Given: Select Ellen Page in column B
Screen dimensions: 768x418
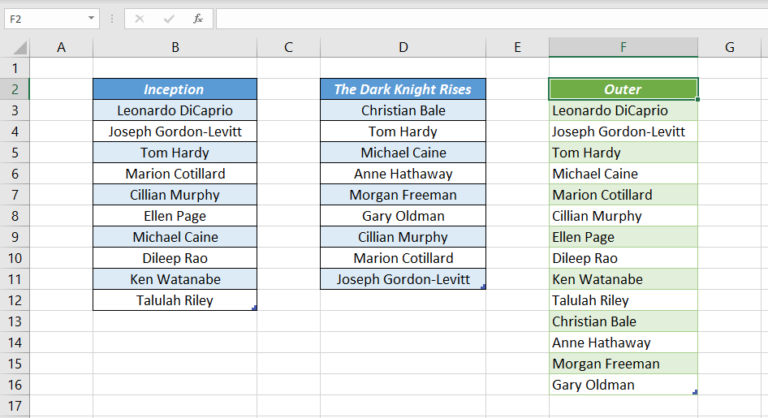Looking at the screenshot, I should [175, 216].
